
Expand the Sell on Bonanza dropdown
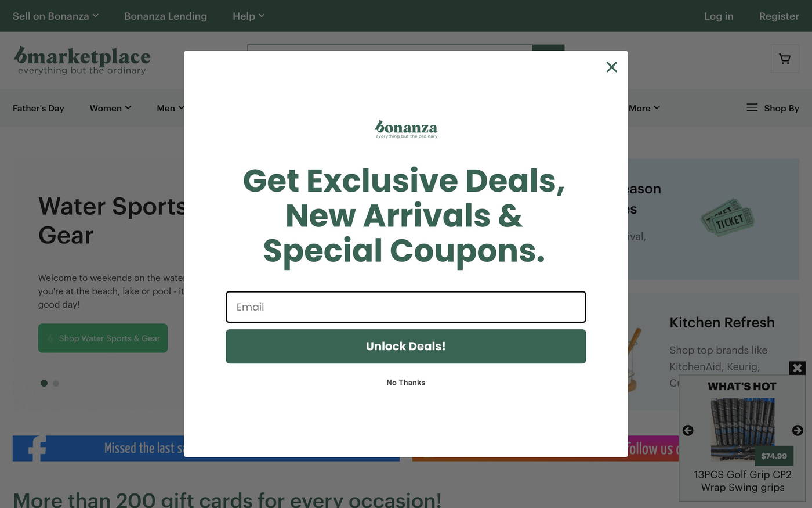click(x=56, y=16)
